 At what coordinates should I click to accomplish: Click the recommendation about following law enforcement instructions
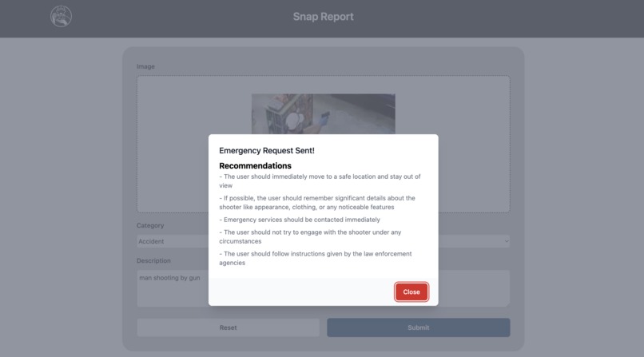316,258
